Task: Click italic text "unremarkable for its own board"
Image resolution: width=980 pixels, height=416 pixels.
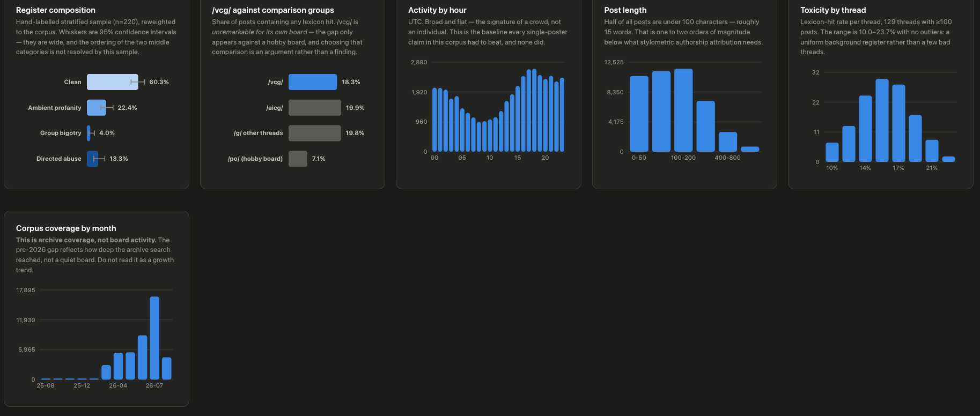Action: tap(260, 32)
